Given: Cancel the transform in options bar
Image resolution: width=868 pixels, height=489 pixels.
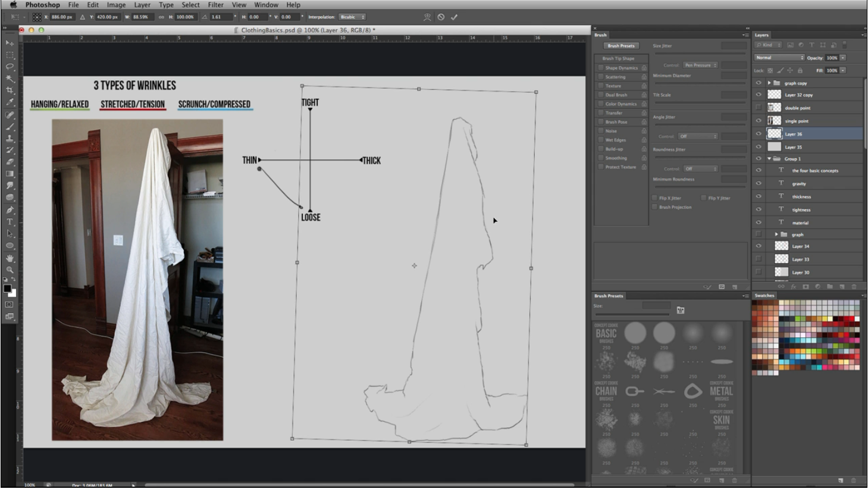Looking at the screenshot, I should click(x=441, y=17).
